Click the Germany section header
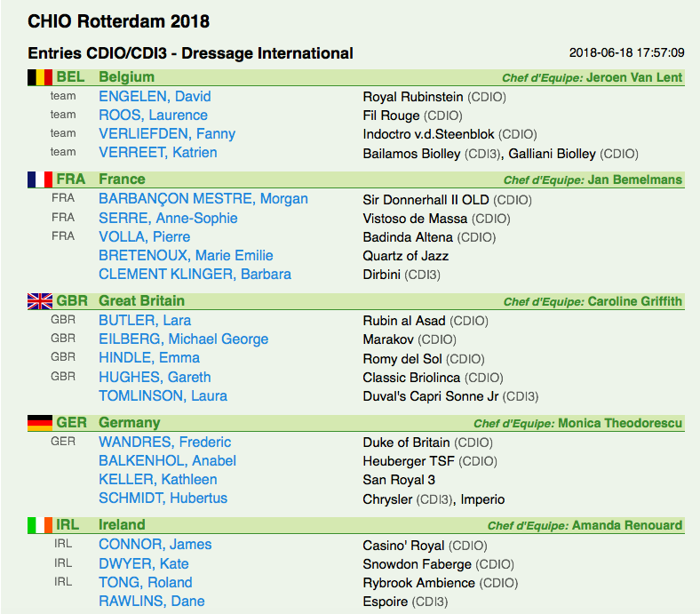Viewport: 700px width, 614px height. point(356,423)
